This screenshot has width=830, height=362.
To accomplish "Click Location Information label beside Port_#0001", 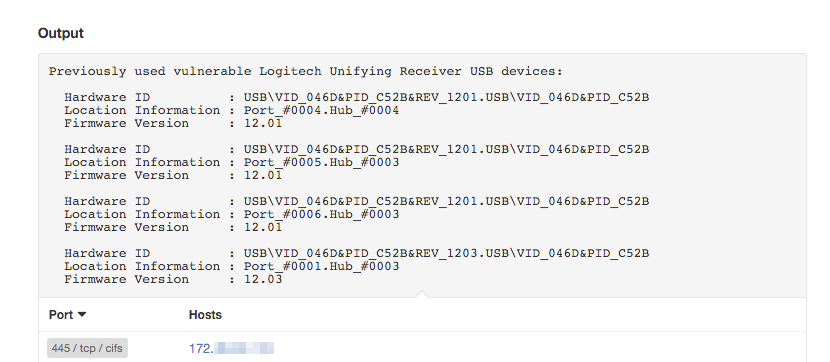I will pos(142,266).
